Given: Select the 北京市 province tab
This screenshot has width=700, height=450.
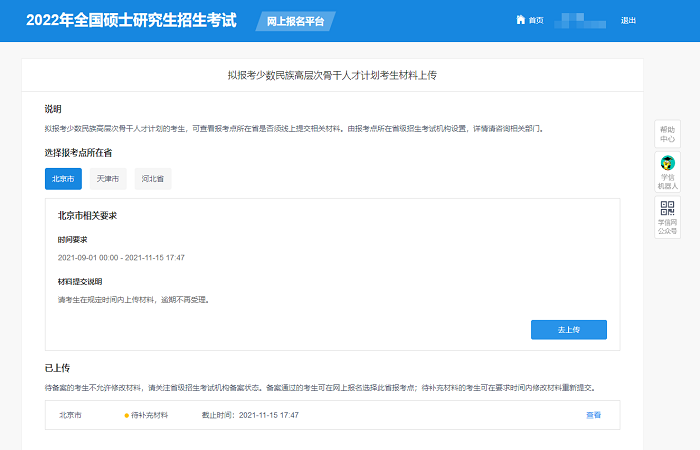Looking at the screenshot, I should coord(64,179).
